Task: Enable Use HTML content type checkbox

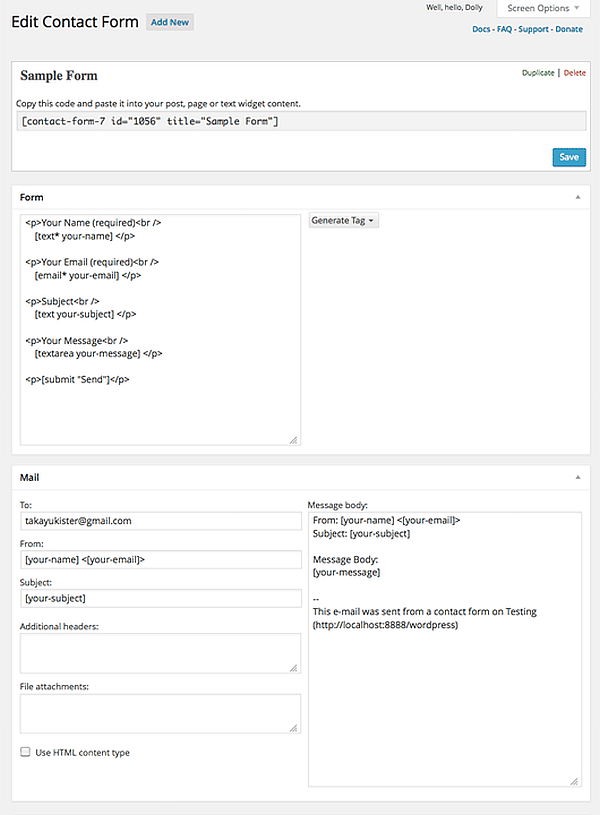Action: pyautogui.click(x=25, y=752)
